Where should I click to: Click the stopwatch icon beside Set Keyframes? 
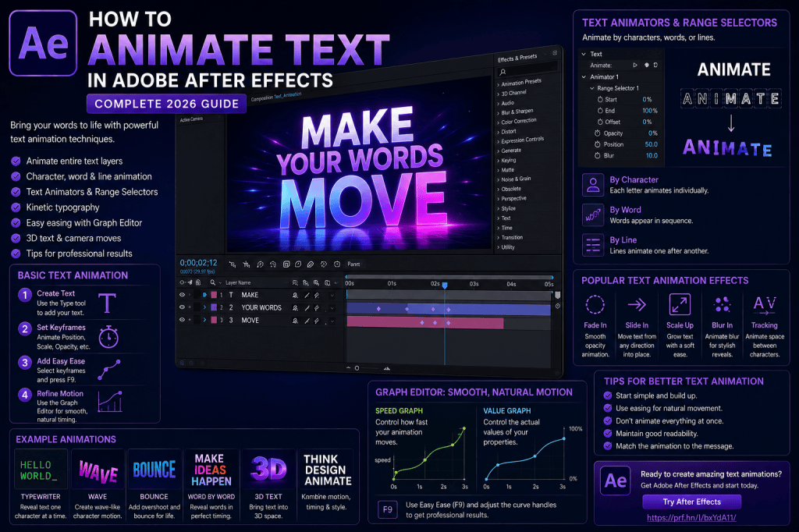pos(108,336)
